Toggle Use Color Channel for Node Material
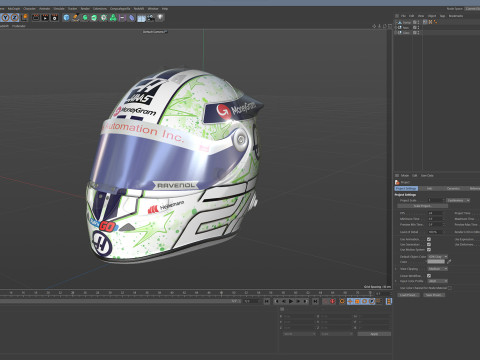 (x=450, y=288)
